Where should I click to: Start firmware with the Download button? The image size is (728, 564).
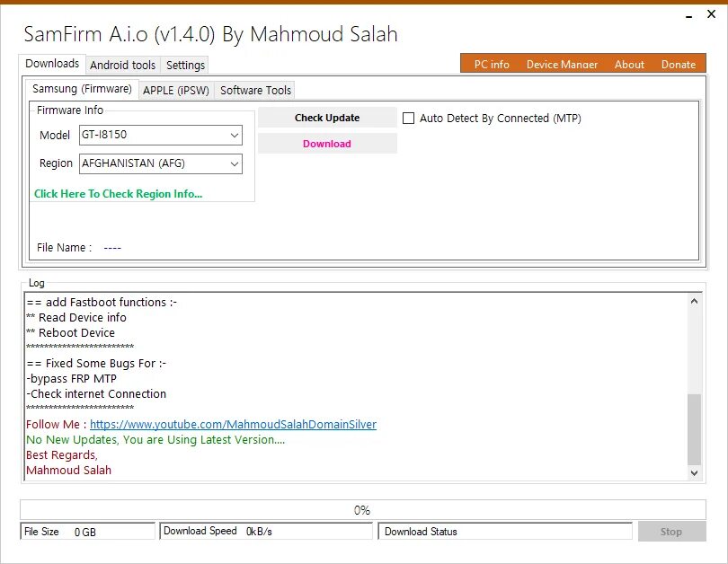pos(327,144)
